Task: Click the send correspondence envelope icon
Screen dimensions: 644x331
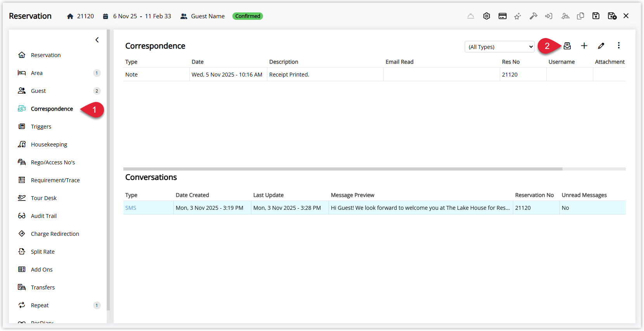Action: point(567,46)
